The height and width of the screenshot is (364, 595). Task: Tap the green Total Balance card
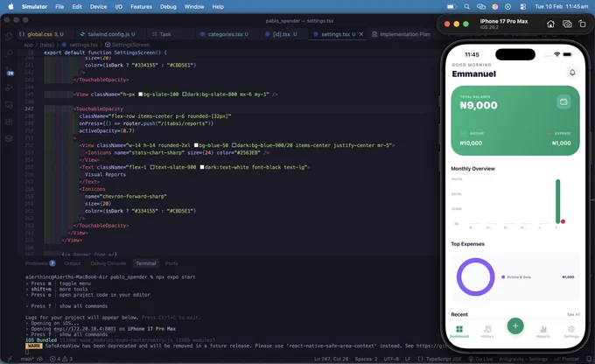[x=515, y=121]
